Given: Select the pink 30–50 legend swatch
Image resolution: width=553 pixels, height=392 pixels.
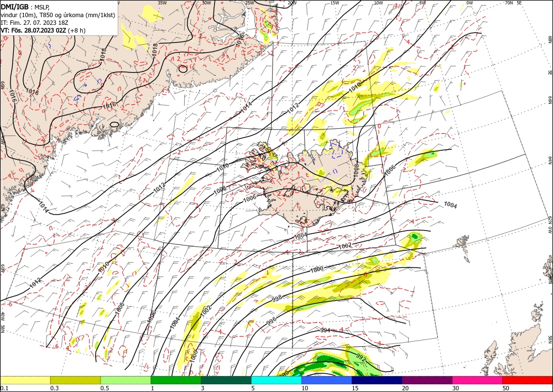Looking at the screenshot, I should [x=478, y=380].
